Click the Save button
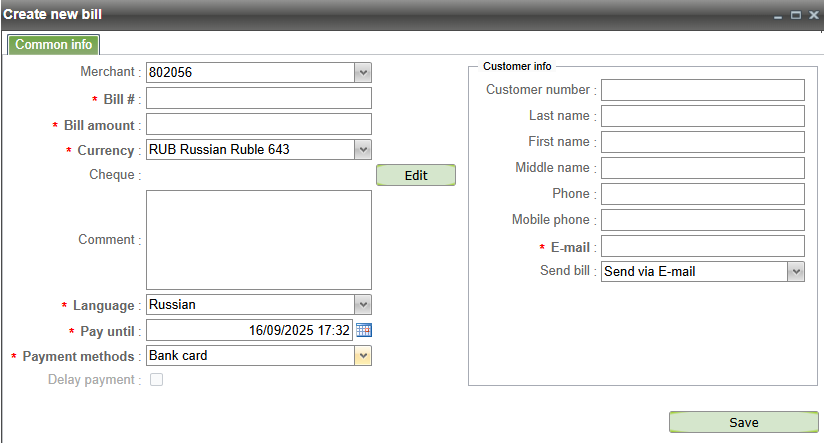The image size is (824, 443). pos(743,422)
